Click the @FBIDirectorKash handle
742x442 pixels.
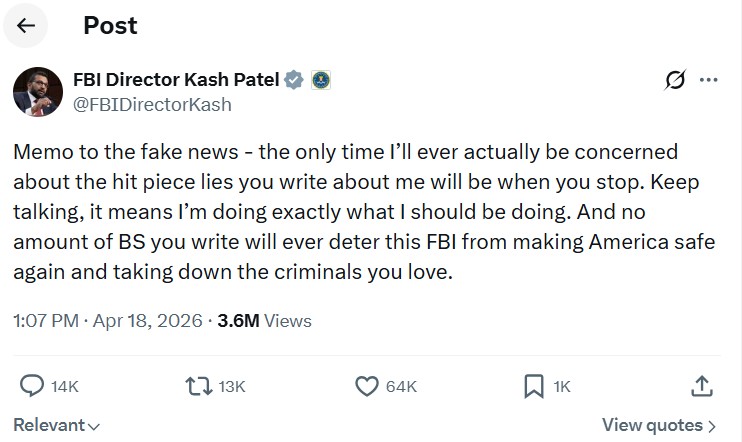(153, 103)
